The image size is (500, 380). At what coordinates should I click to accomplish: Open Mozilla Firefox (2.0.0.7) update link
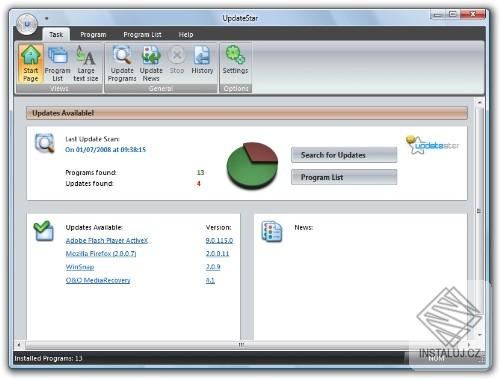(x=101, y=254)
